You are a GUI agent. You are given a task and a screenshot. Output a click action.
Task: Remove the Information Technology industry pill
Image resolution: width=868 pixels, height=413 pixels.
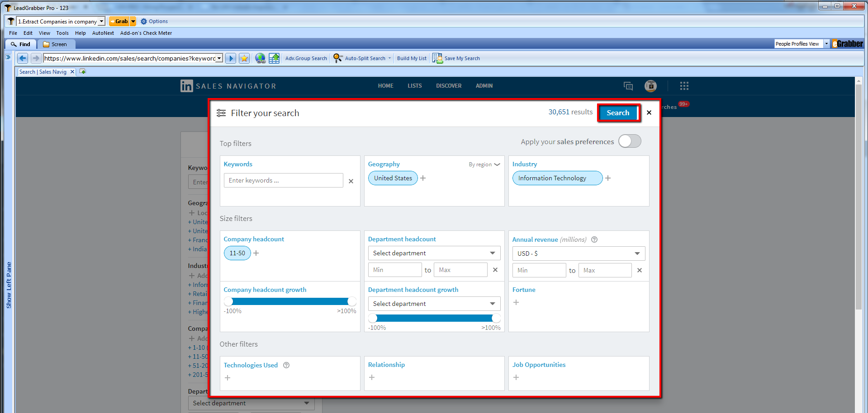pos(557,178)
